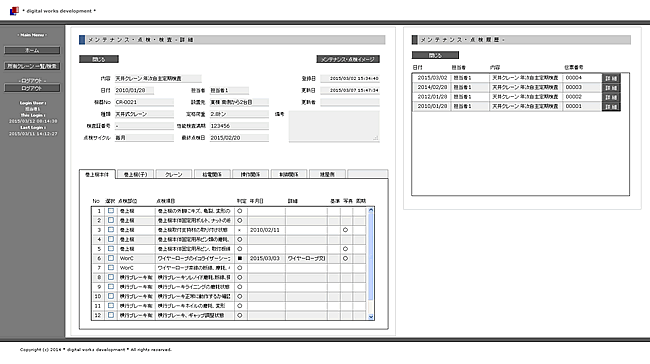Open details for history entry 00001
Screen dimensions: 650x364
click(611, 107)
